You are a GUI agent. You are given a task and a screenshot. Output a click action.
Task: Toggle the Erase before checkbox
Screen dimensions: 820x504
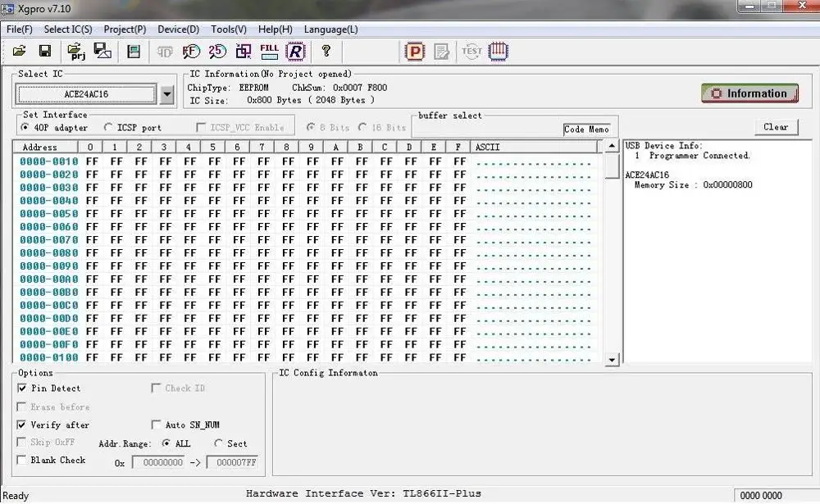22,406
